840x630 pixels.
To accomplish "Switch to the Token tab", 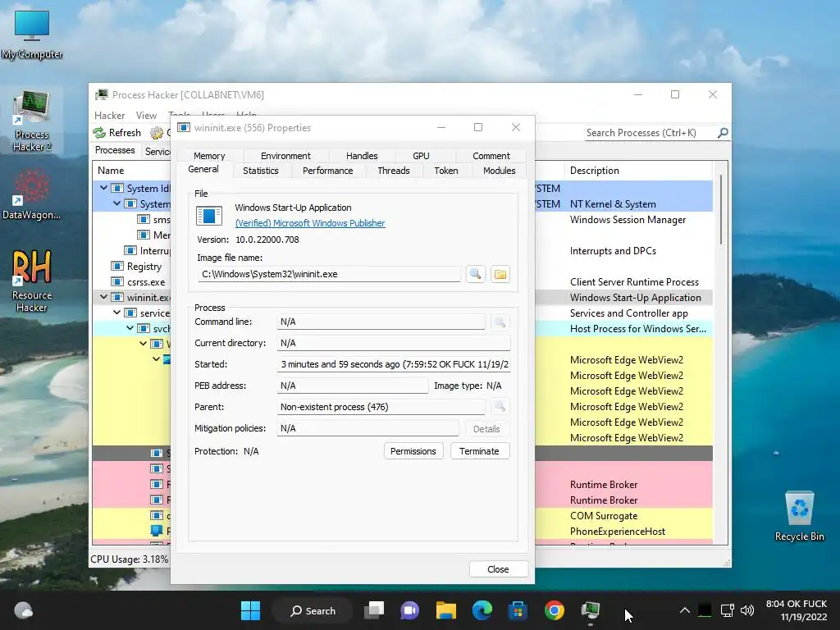I will (446, 171).
